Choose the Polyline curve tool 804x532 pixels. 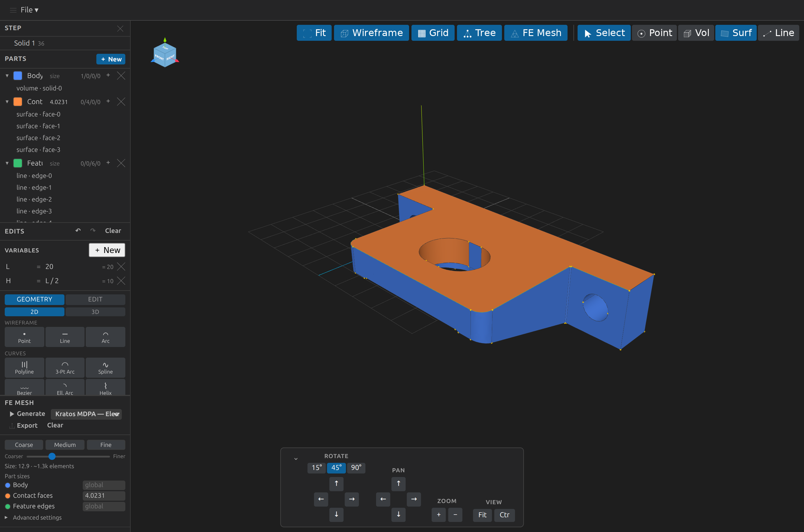(24, 368)
